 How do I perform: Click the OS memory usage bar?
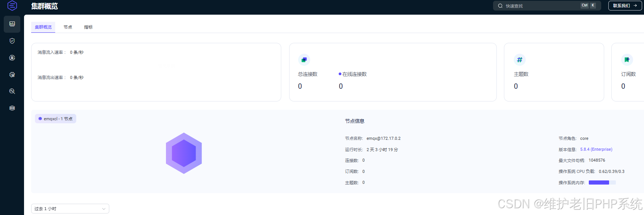pyautogui.click(x=602, y=183)
